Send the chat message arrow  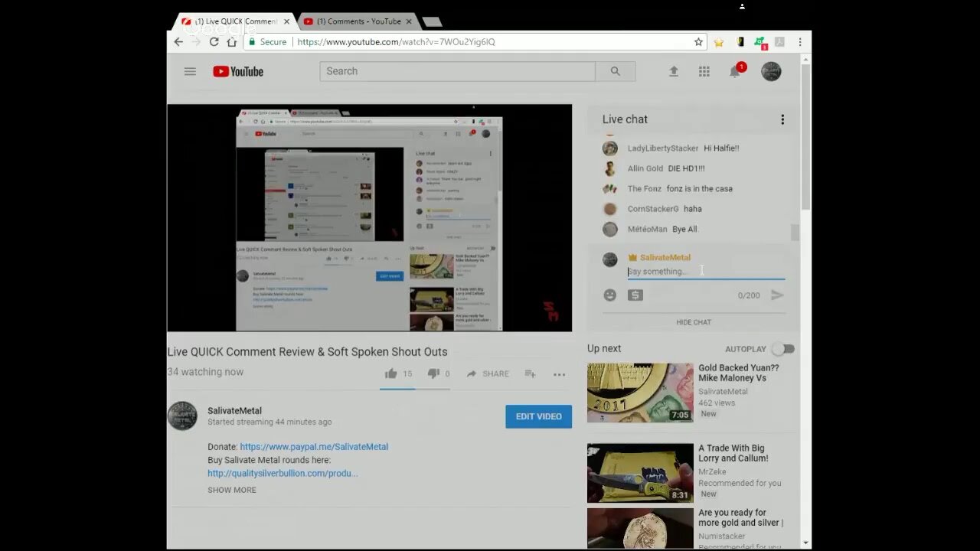pos(777,295)
